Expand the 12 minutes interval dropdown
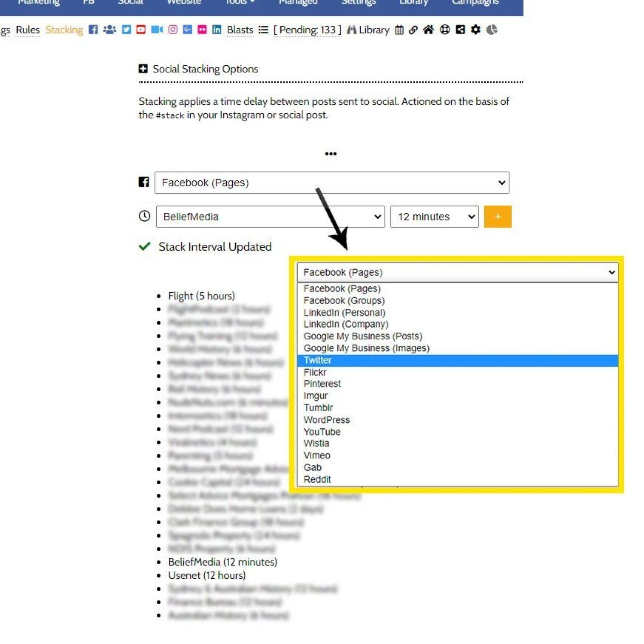The height and width of the screenshot is (644, 644). coord(434,217)
